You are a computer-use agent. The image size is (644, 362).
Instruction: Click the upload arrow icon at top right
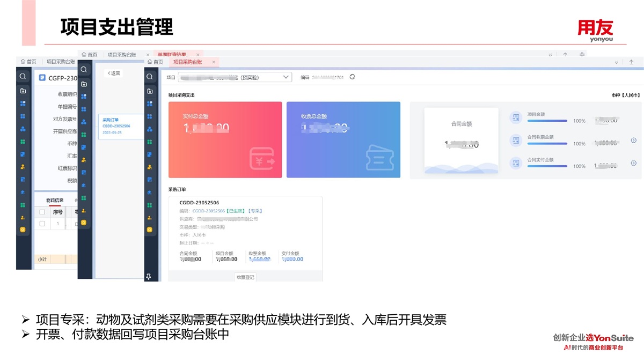tap(631, 62)
